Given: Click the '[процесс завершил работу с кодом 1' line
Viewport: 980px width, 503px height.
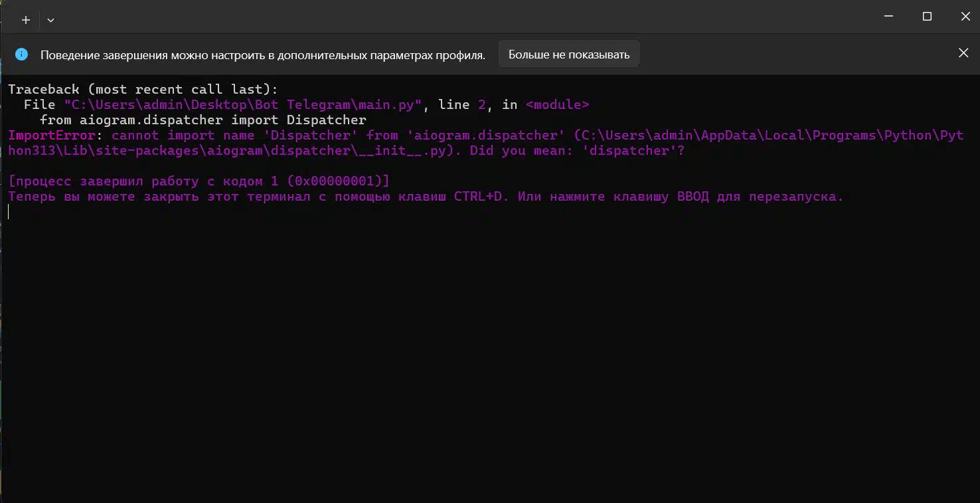Looking at the screenshot, I should pyautogui.click(x=199, y=181).
